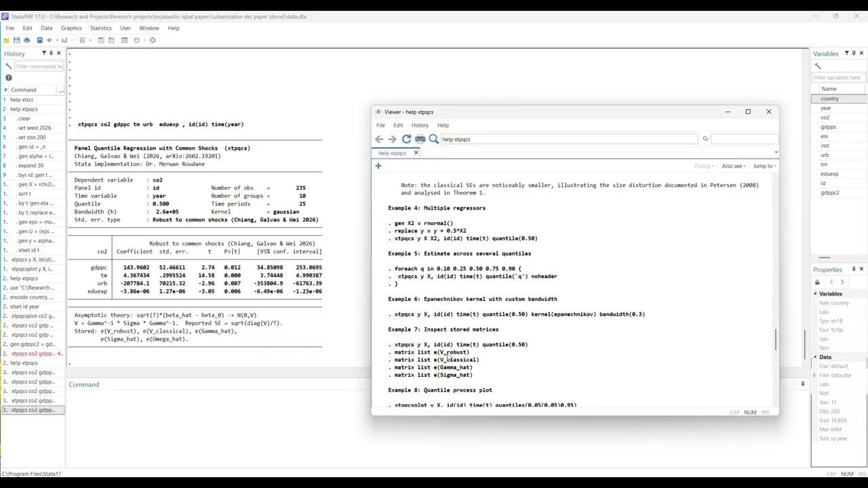Click the Variables panel filter funnel icon
868x488 pixels.
(847, 54)
